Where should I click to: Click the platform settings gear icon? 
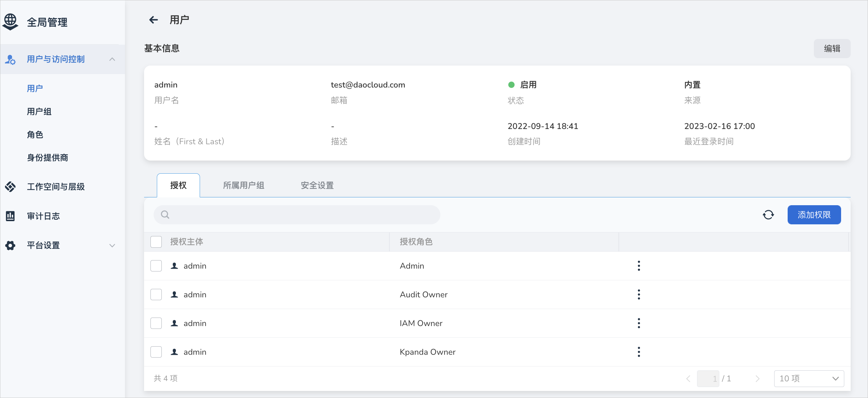coord(10,245)
